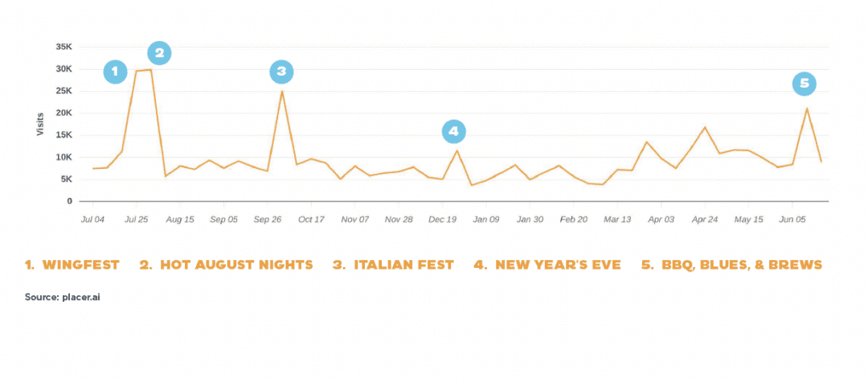Click the 0 y-axis baseline label
This screenshot has width=868, height=383.
(69, 201)
